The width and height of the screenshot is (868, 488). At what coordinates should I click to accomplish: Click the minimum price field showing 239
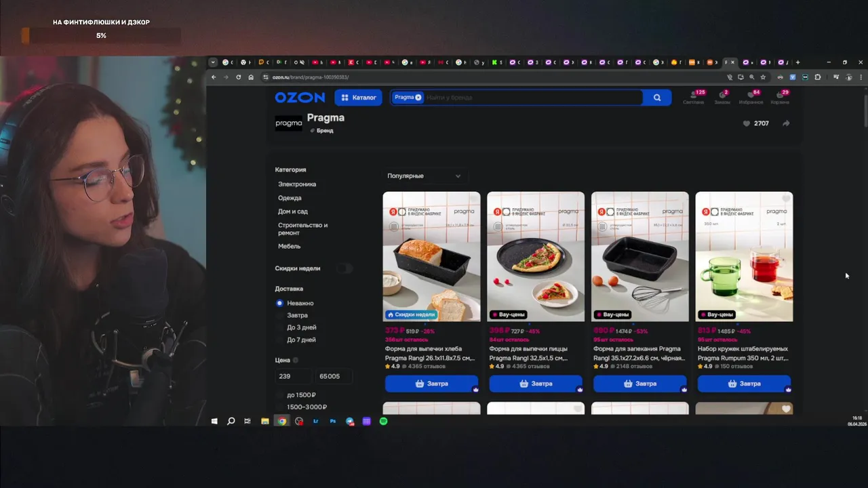293,376
